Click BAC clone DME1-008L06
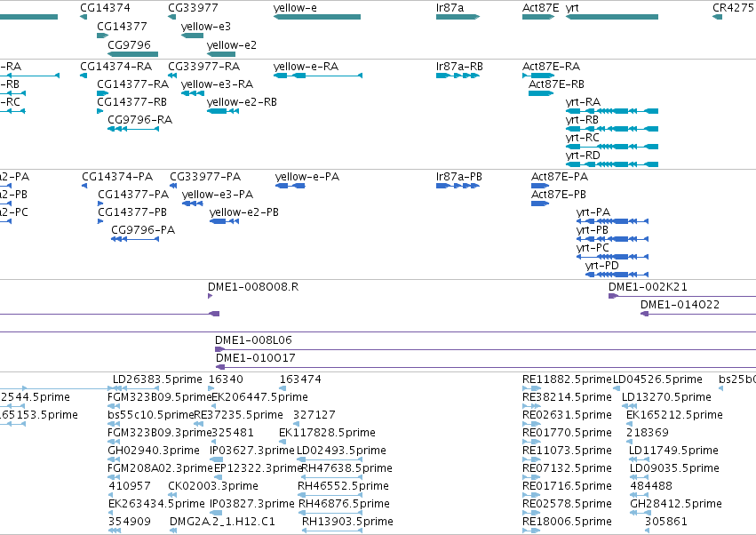The width and height of the screenshot is (756, 535). (x=253, y=340)
